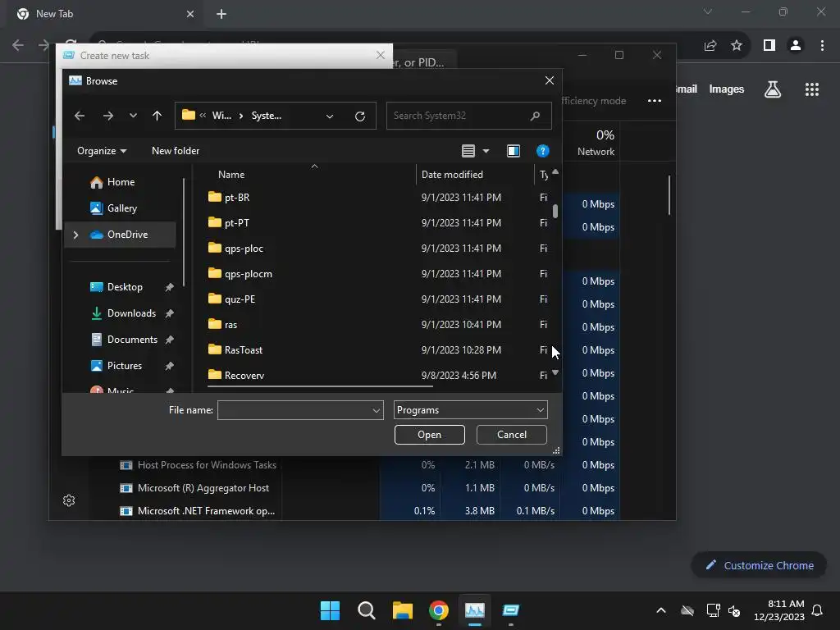
Task: Go up one folder level
Action: [157, 116]
